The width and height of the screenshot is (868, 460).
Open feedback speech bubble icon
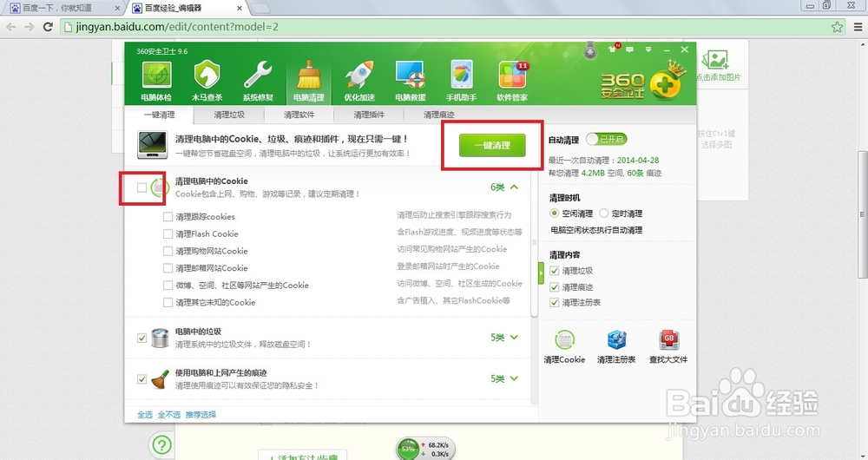(630, 49)
